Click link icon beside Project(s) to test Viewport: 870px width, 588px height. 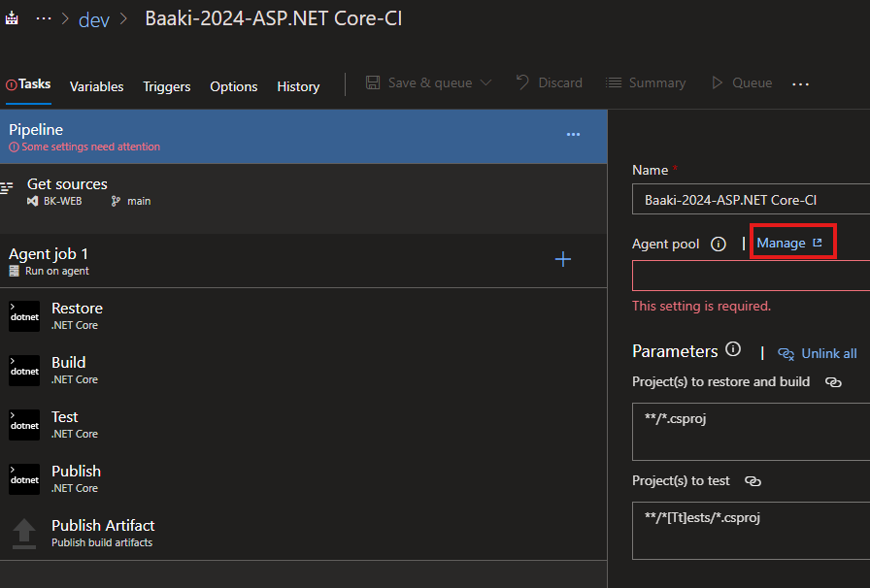point(753,481)
